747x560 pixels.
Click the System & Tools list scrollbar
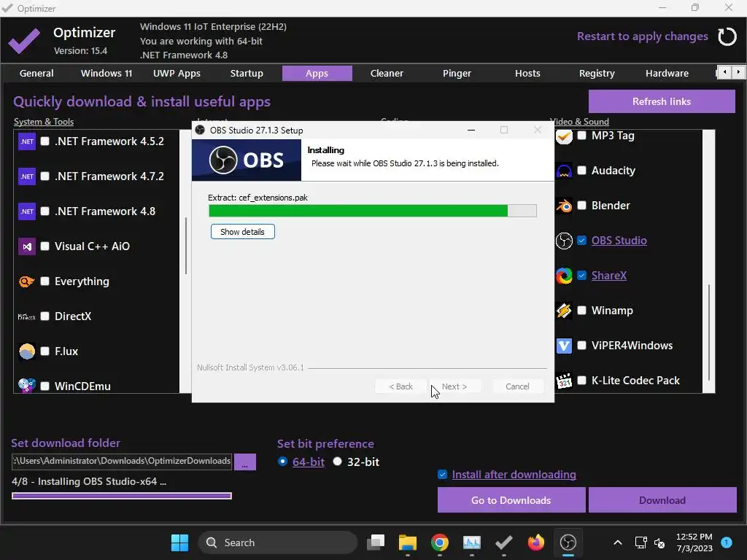pos(186,246)
